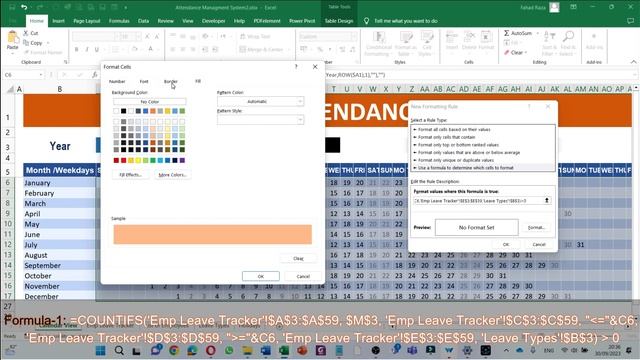Click the Sort & Filter icon
The image size is (640, 360).
point(549,37)
